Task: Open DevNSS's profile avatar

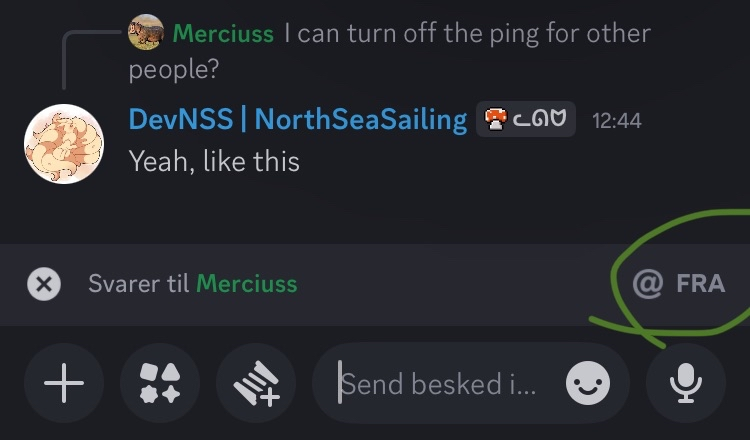Action: (65, 143)
